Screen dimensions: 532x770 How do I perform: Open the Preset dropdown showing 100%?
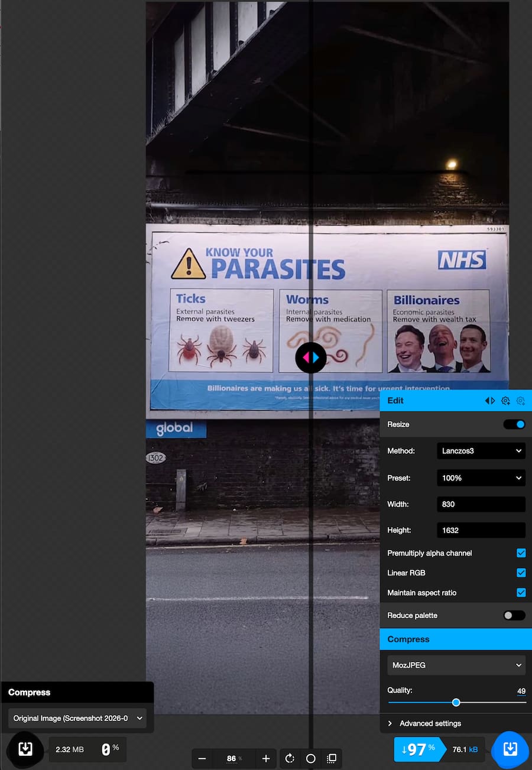coord(481,477)
